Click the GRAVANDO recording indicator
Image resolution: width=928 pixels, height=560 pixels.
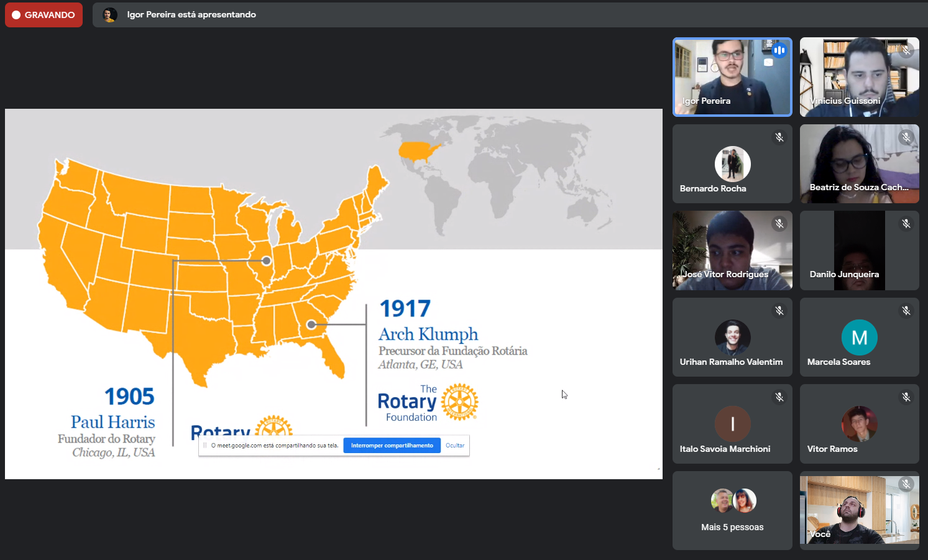[x=44, y=15]
